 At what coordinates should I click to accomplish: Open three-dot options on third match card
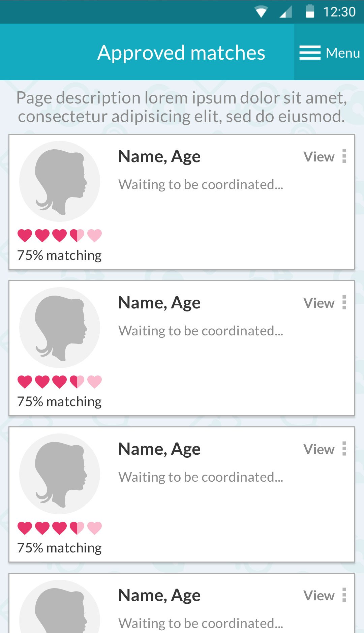pyautogui.click(x=344, y=449)
